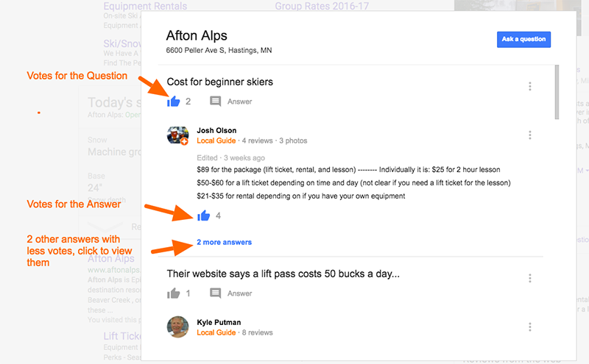This screenshot has width=589, height=364.
Task: Click Josh Olson's 'Local Guide' label
Action: click(x=216, y=140)
